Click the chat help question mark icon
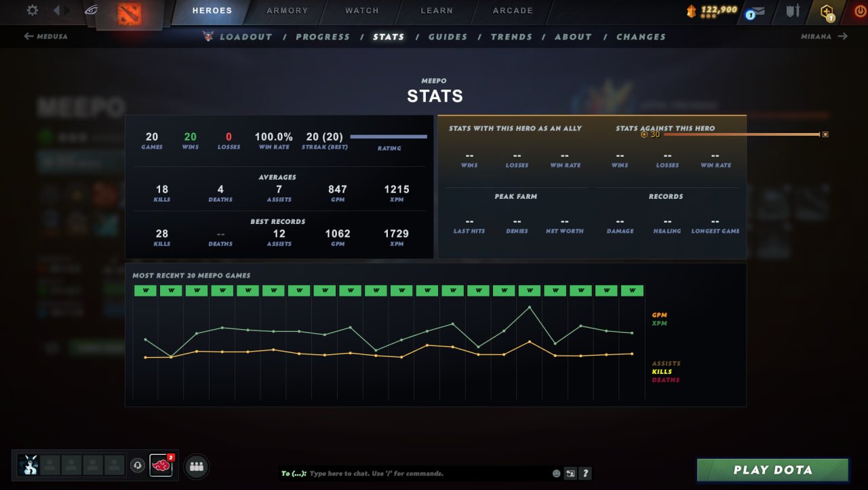This screenshot has width=868, height=490. tap(586, 474)
